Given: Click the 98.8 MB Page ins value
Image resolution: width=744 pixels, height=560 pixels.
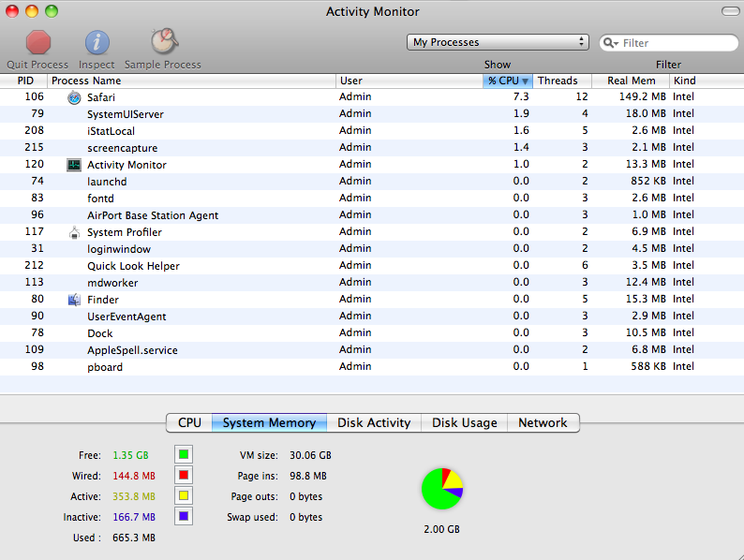Looking at the screenshot, I should pyautogui.click(x=308, y=476).
